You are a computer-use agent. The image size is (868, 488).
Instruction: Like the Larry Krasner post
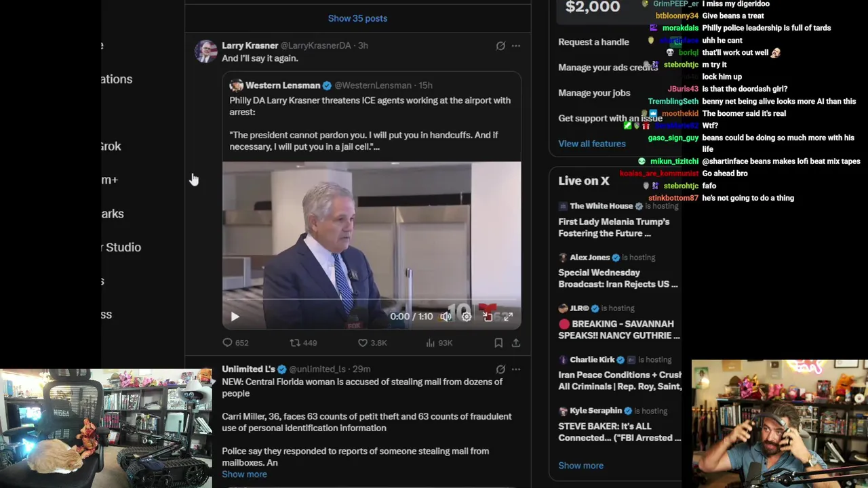(363, 343)
